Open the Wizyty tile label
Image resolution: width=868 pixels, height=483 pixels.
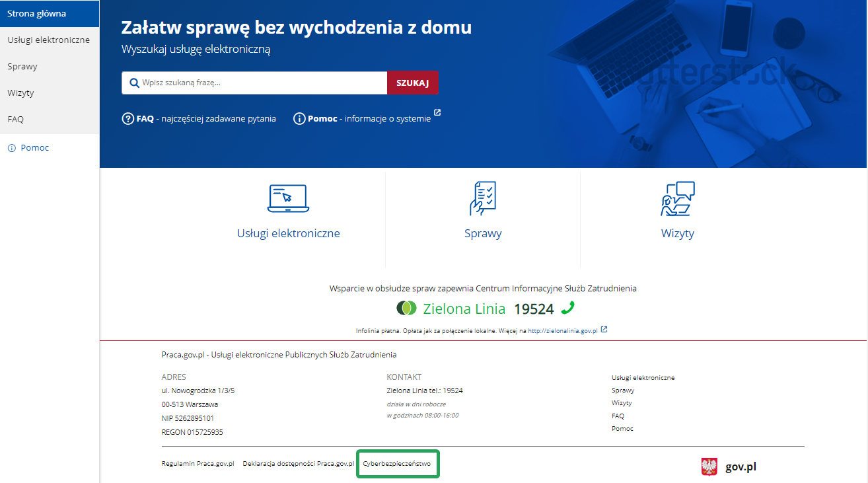(678, 233)
